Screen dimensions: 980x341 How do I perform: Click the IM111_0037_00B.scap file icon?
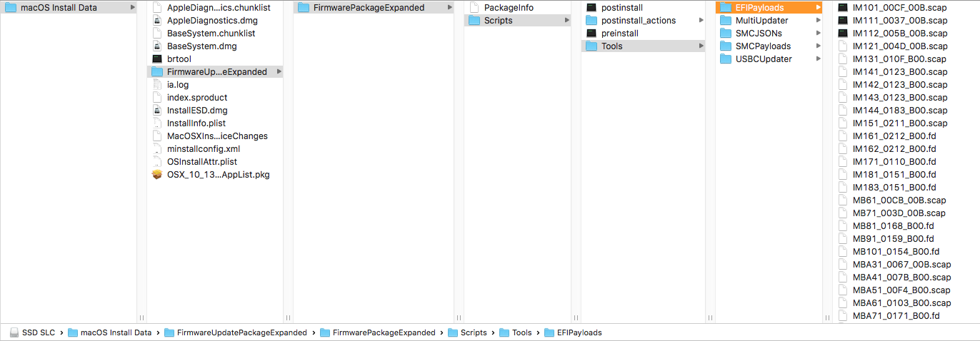click(843, 21)
